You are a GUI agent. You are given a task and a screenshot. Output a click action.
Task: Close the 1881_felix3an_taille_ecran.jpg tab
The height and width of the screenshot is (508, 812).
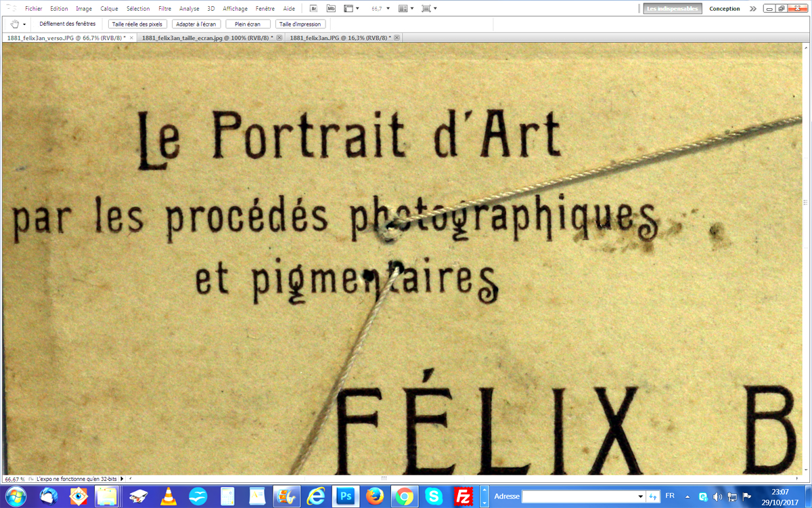(279, 38)
